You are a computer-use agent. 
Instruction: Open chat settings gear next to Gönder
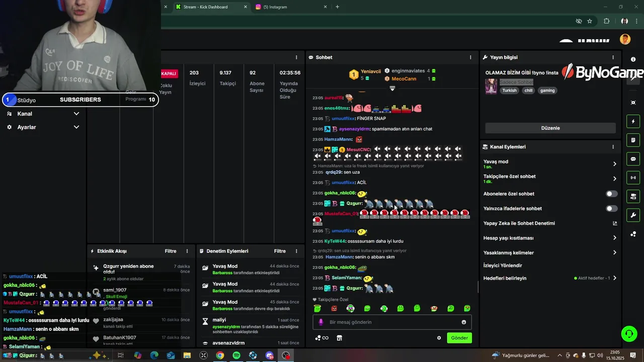439,338
